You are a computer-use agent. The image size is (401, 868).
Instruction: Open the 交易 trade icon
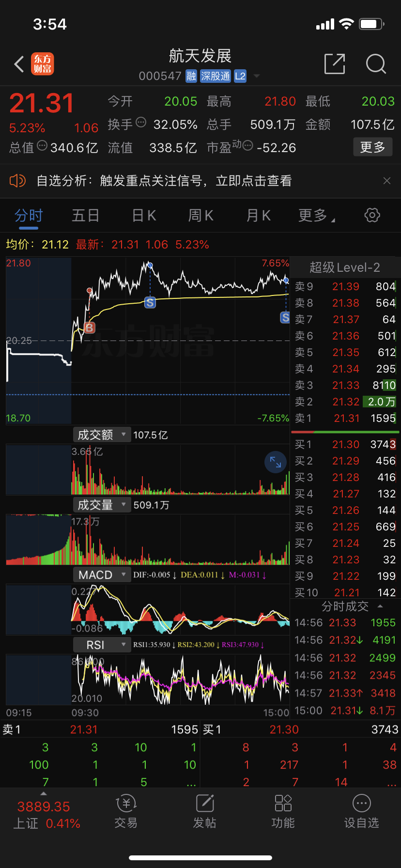[126, 811]
